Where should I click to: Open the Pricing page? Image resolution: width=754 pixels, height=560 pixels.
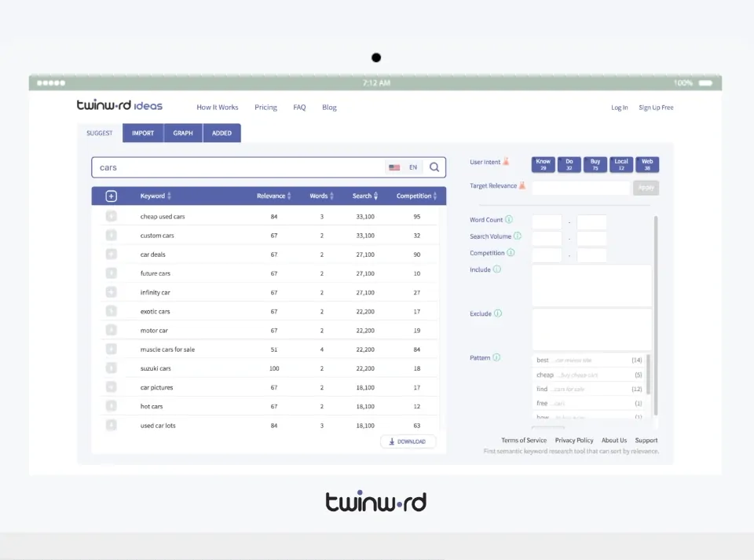coord(266,107)
